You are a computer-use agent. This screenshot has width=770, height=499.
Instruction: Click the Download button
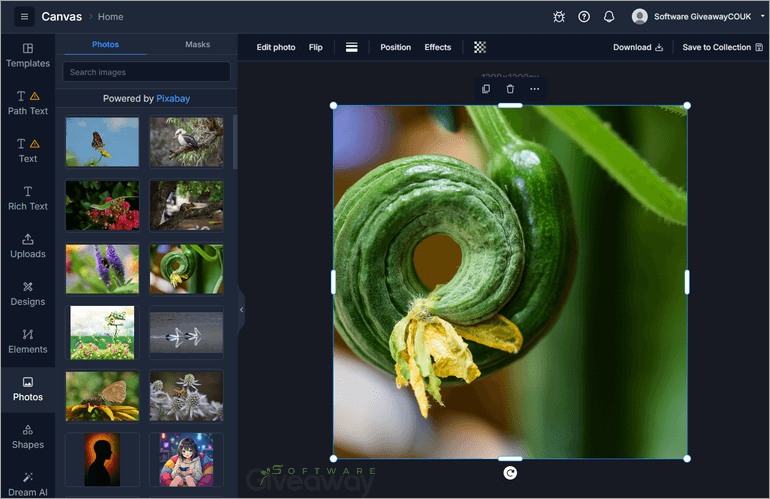click(x=638, y=47)
